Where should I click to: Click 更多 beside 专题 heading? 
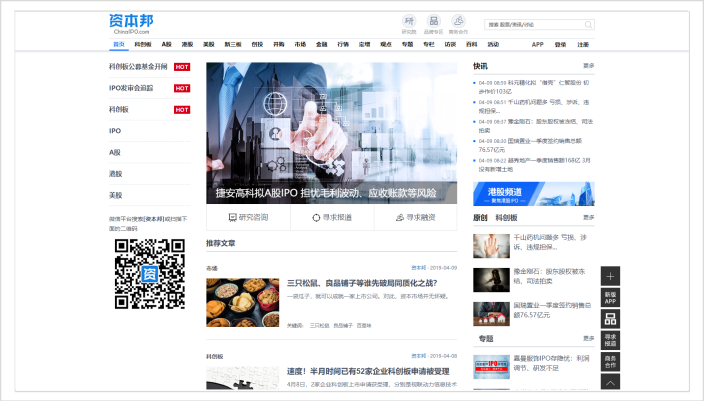coord(589,339)
